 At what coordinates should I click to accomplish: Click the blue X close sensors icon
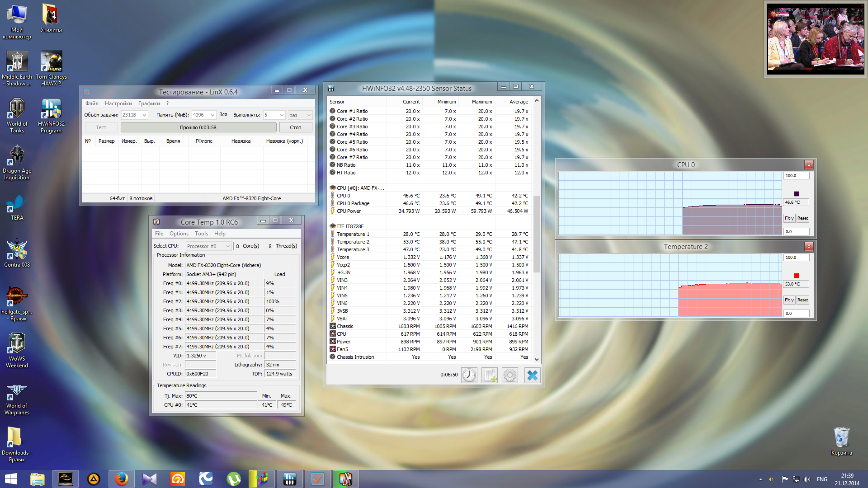tap(532, 375)
